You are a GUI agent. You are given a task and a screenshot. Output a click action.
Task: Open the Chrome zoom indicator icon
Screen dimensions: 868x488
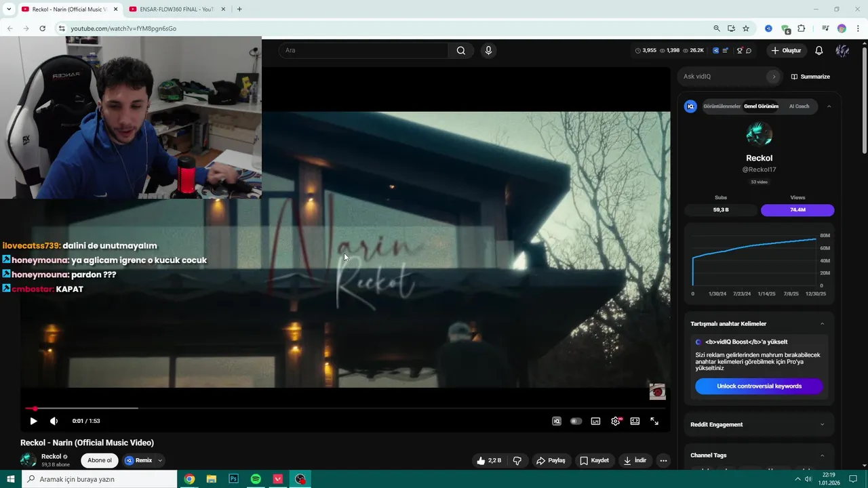pyautogui.click(x=717, y=28)
